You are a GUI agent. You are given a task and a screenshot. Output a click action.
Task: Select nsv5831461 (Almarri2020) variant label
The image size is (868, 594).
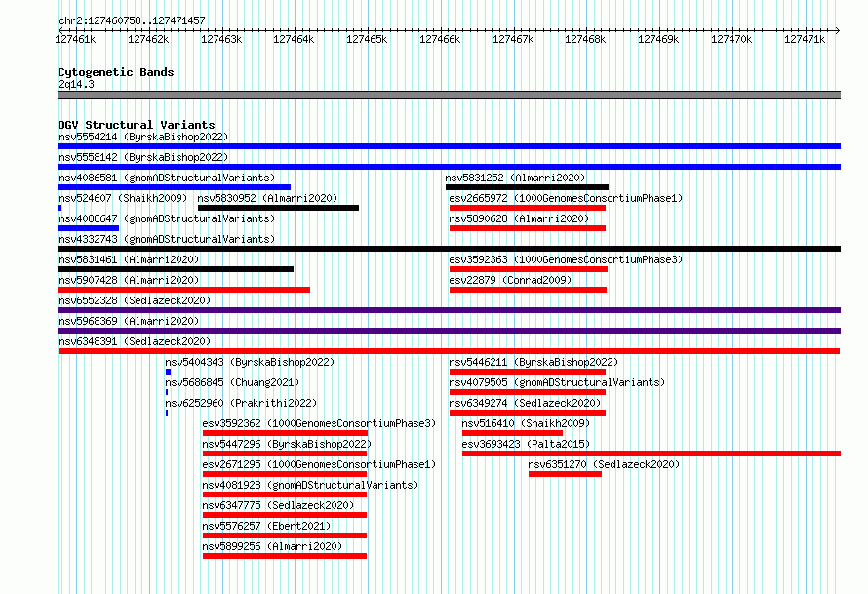[129, 259]
